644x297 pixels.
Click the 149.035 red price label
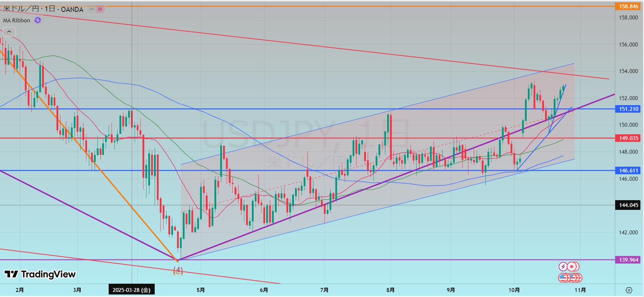[629, 138]
